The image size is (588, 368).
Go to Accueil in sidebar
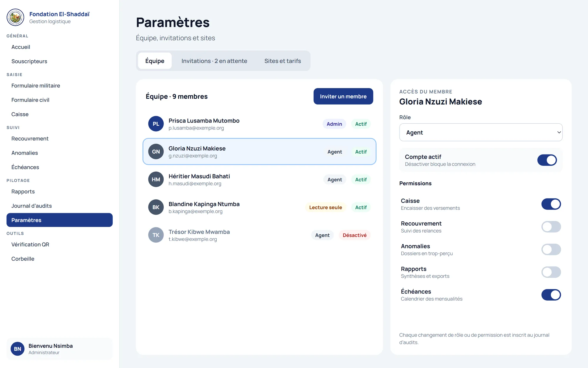tap(59, 47)
